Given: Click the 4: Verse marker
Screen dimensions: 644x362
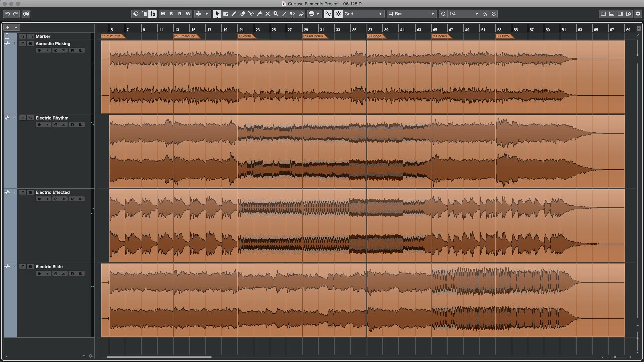Looking at the screenshot, I should tap(246, 36).
